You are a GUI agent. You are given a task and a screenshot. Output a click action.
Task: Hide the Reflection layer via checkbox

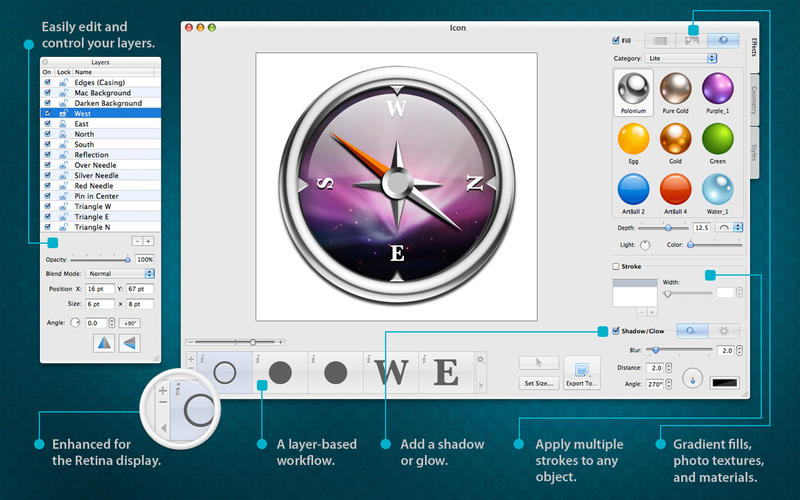coord(47,155)
